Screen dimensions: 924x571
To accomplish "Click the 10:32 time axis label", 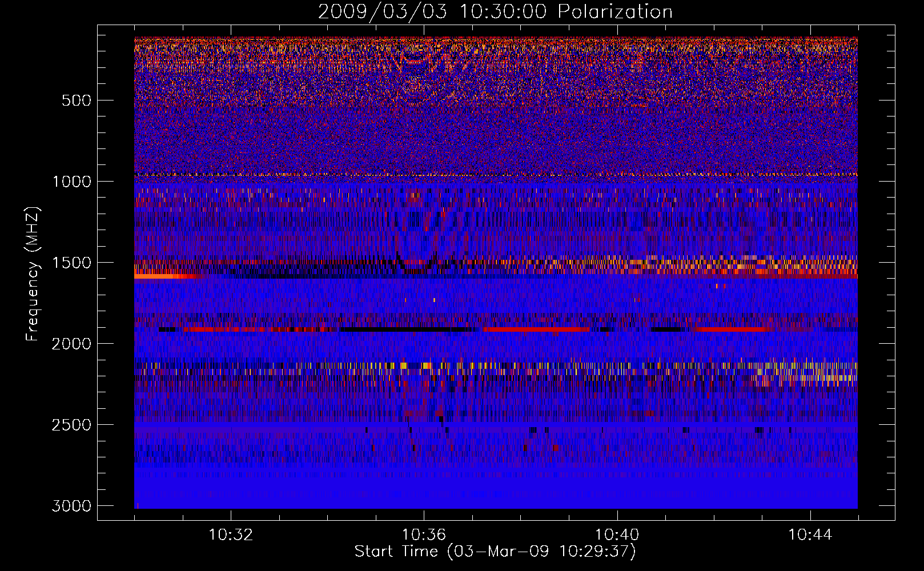I will (231, 534).
